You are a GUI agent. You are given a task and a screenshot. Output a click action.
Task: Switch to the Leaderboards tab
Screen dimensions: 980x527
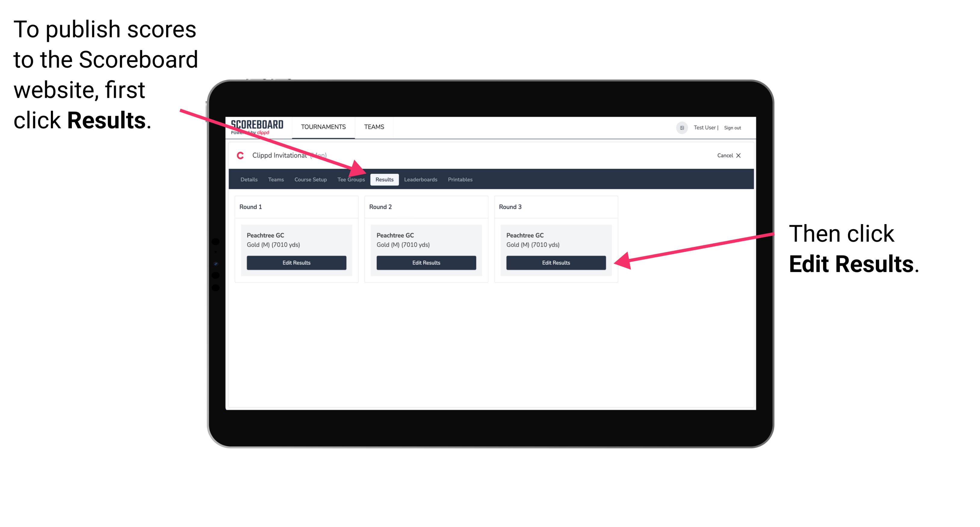[x=421, y=179]
